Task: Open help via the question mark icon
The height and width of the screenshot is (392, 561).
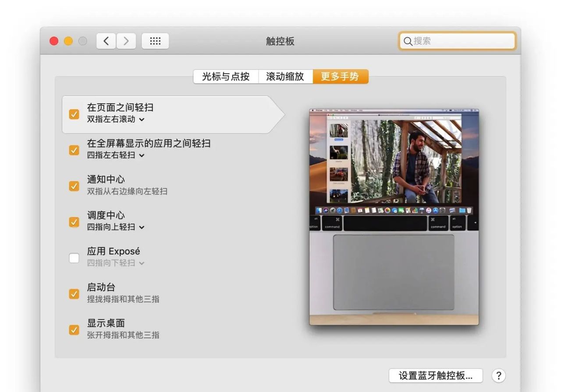Action: click(498, 375)
